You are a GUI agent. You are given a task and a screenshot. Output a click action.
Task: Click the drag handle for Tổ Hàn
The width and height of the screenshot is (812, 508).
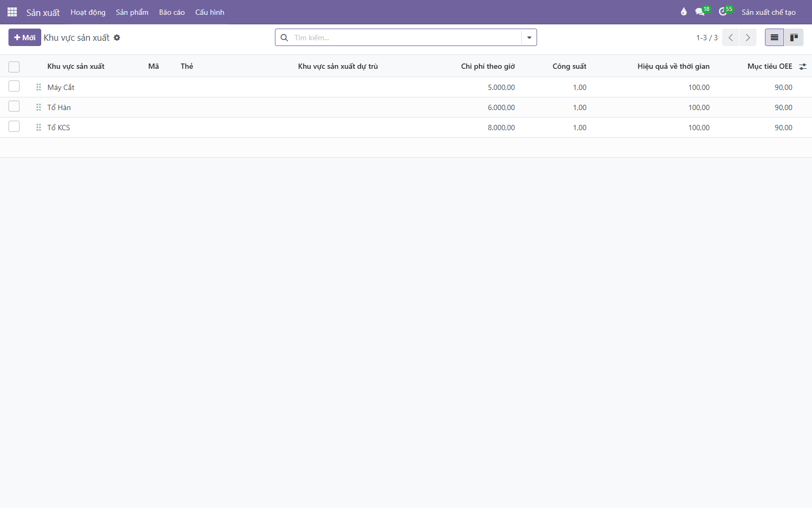tap(39, 107)
